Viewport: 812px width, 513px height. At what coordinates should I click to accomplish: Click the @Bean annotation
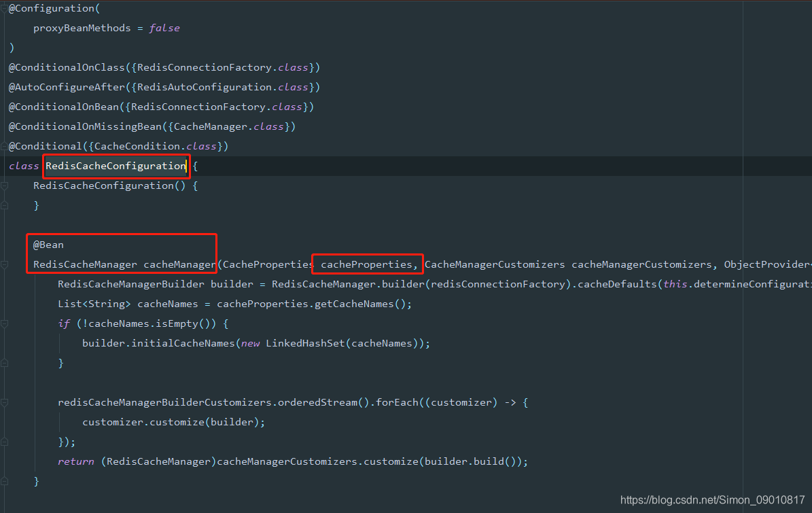click(x=48, y=245)
